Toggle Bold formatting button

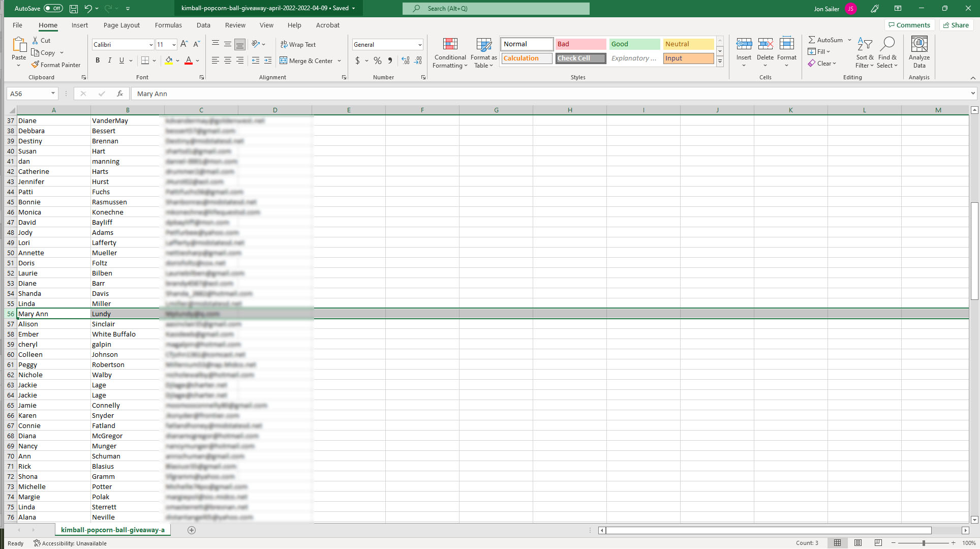pyautogui.click(x=98, y=60)
